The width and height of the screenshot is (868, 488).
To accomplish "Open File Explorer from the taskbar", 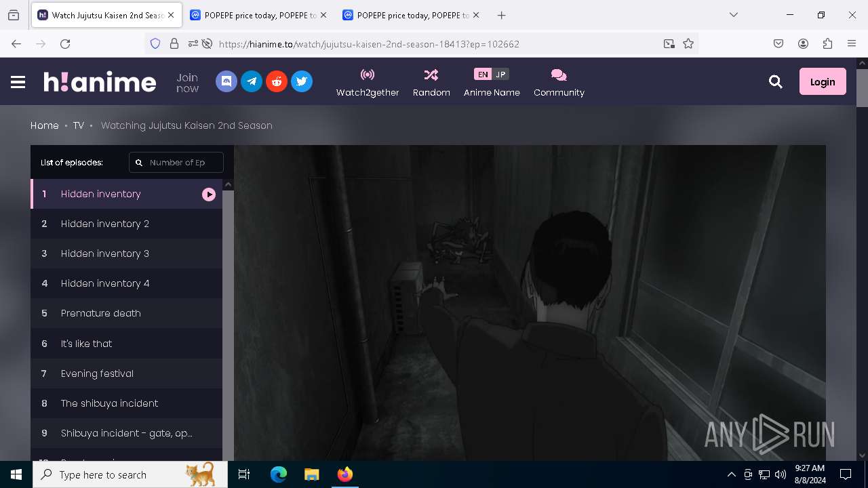I will point(311,474).
